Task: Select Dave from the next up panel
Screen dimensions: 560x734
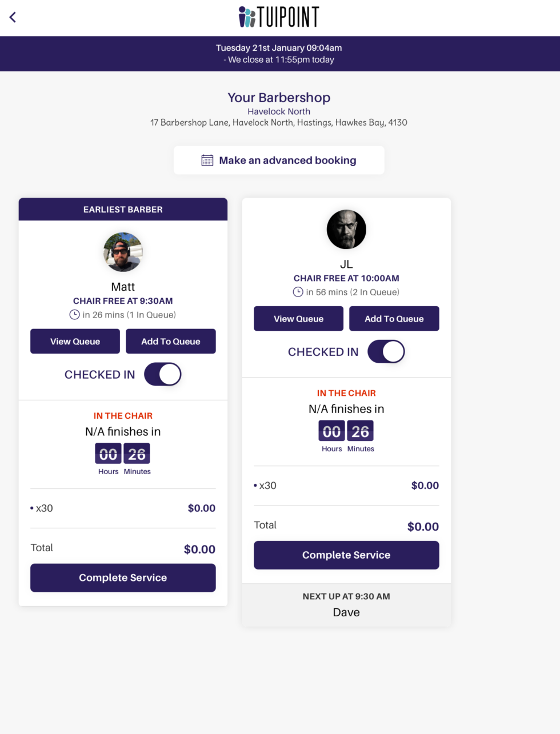Action: pyautogui.click(x=346, y=612)
